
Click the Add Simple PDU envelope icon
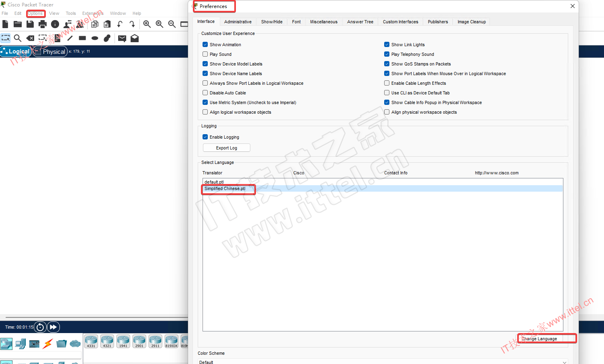[x=122, y=38]
